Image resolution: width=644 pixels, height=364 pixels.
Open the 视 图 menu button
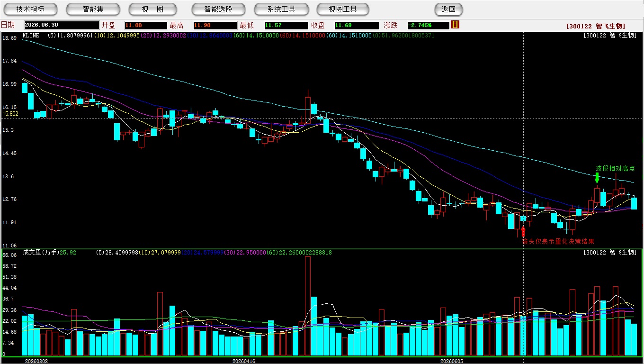tap(153, 9)
